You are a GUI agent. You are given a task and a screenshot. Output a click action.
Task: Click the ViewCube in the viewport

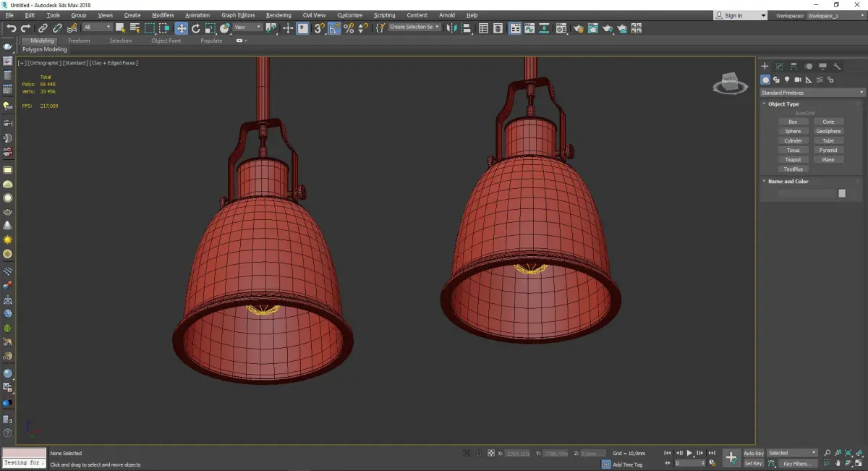730,83
